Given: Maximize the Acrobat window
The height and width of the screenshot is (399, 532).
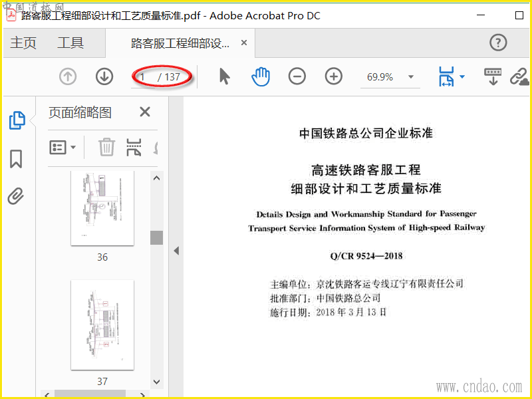Looking at the screenshot, I should point(519,15).
